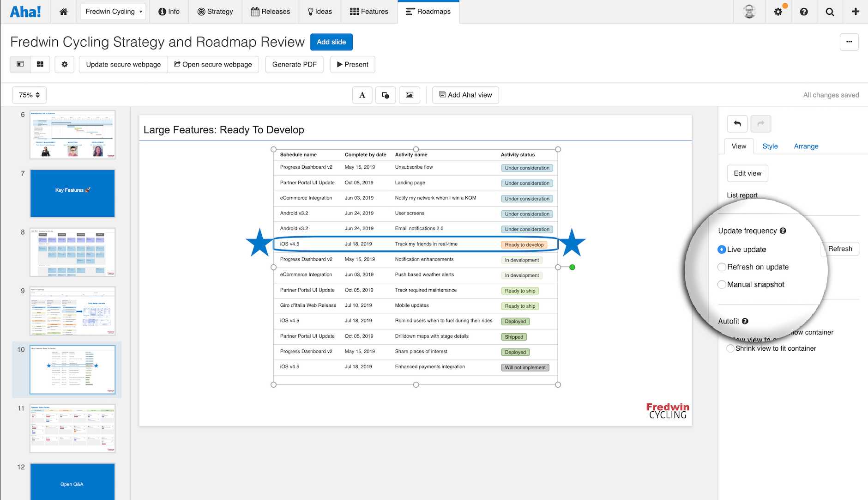Switch to the Style tab
Viewport: 868px width, 500px height.
770,146
